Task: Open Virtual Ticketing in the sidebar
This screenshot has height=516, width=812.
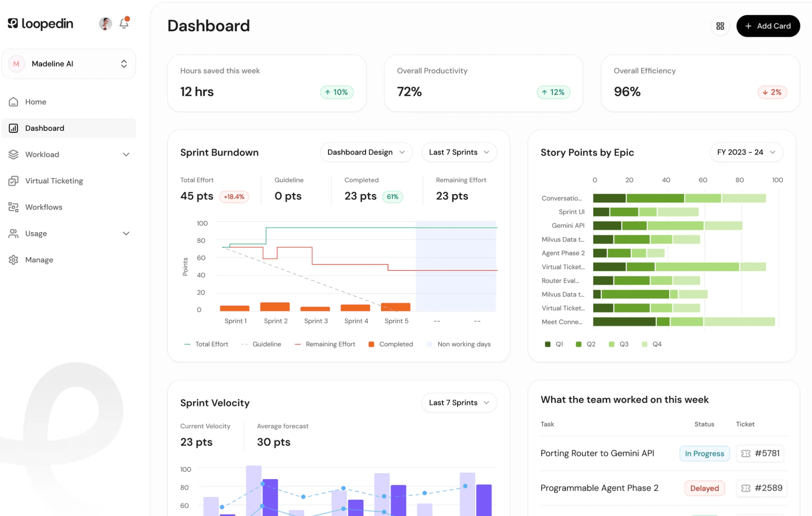Action: (x=69, y=181)
